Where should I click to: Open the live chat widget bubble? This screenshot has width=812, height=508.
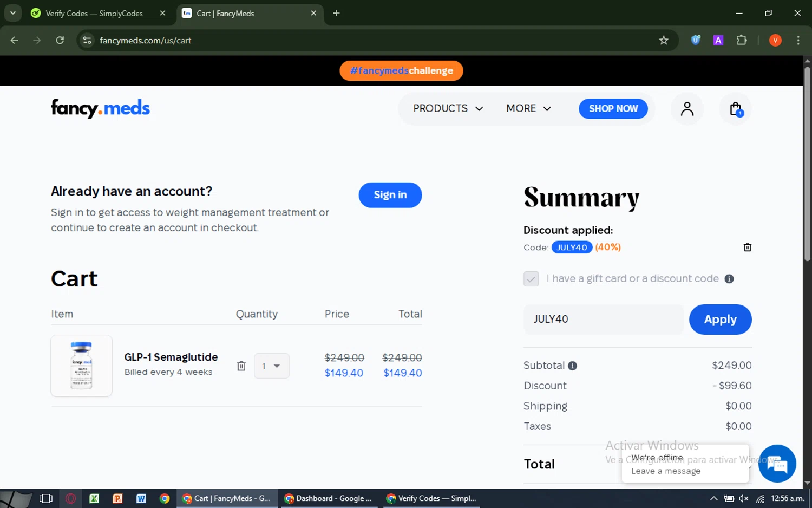tap(777, 464)
